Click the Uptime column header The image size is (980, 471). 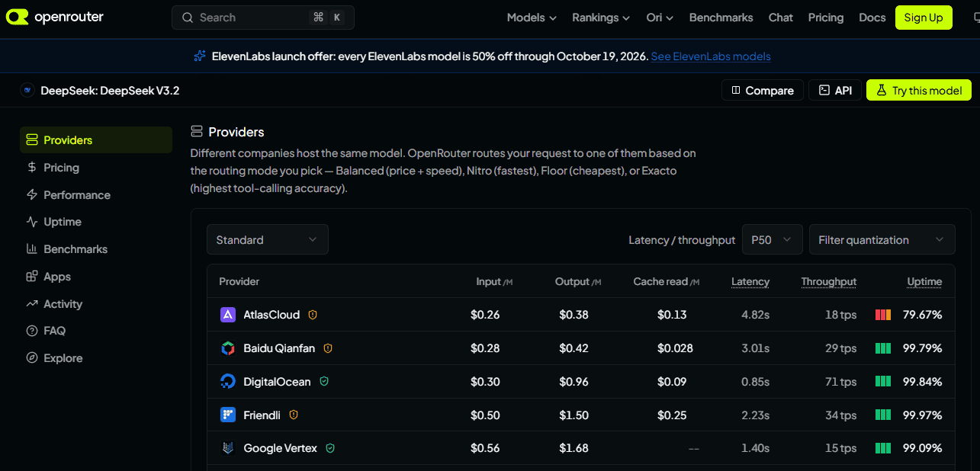(x=924, y=281)
